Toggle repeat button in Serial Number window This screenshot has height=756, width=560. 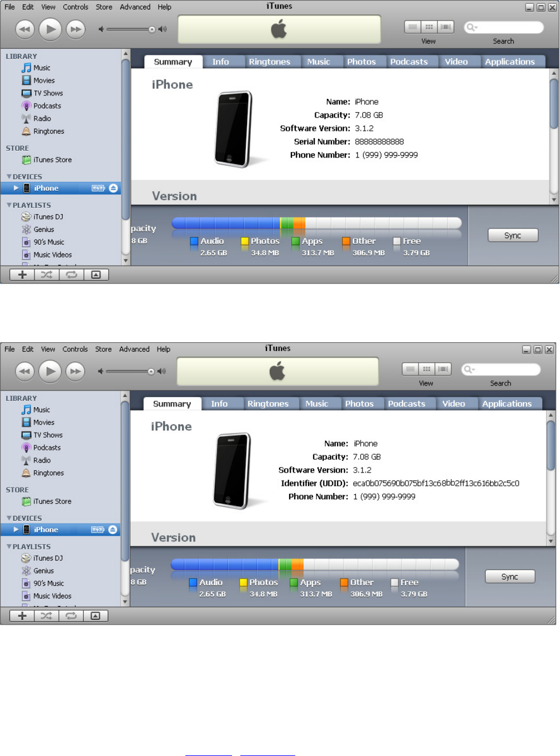pos(72,275)
